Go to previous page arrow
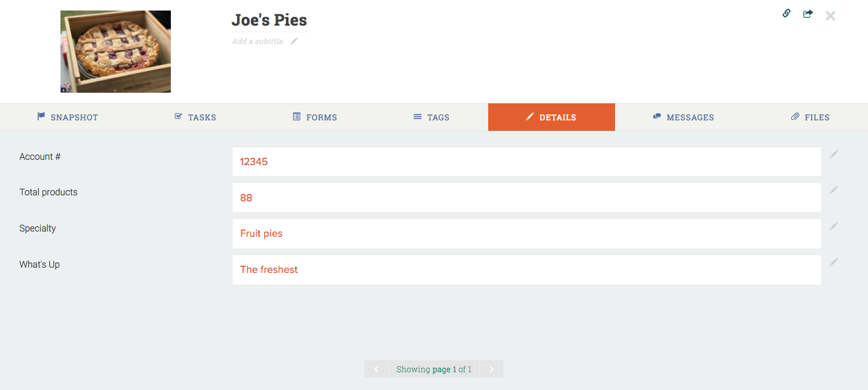 (377, 369)
